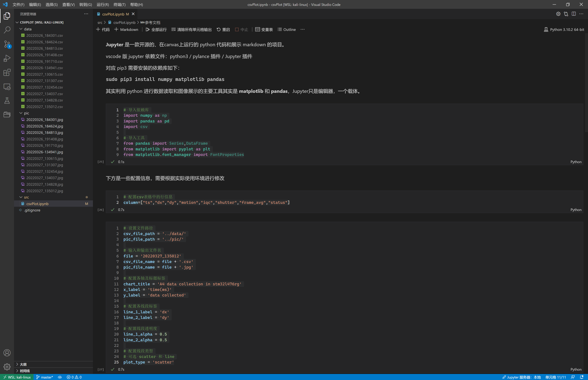Open 运行(R) menu
588x380 pixels.
(x=103, y=4)
